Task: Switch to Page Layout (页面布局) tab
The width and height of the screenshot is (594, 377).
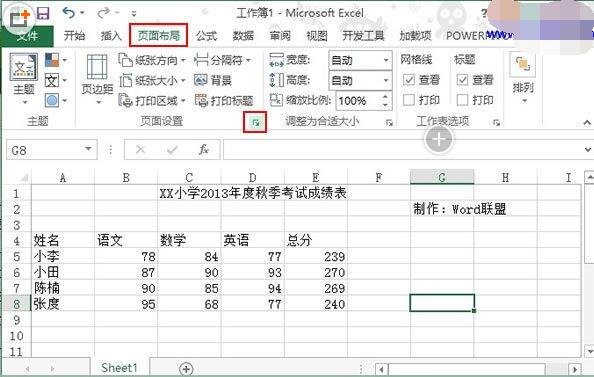Action: click(x=158, y=36)
